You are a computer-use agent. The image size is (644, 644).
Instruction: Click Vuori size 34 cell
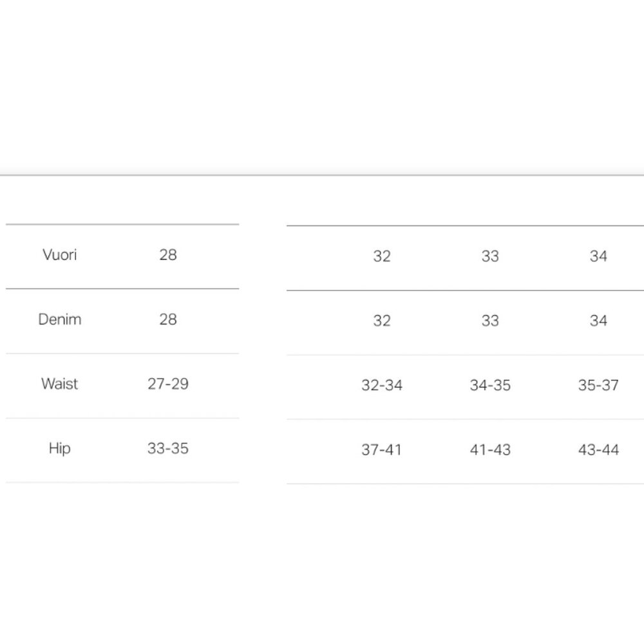598,256
